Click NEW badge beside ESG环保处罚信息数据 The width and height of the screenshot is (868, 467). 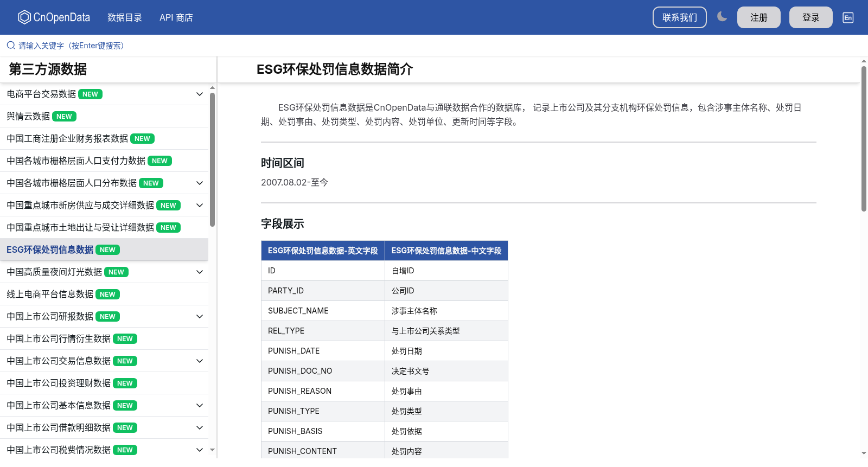(107, 250)
